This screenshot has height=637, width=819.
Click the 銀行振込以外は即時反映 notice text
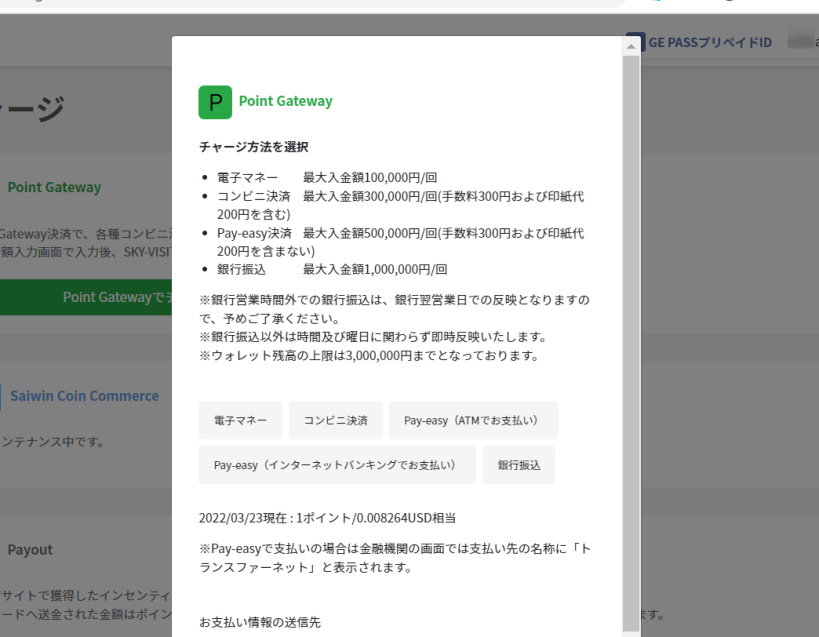(x=373, y=337)
